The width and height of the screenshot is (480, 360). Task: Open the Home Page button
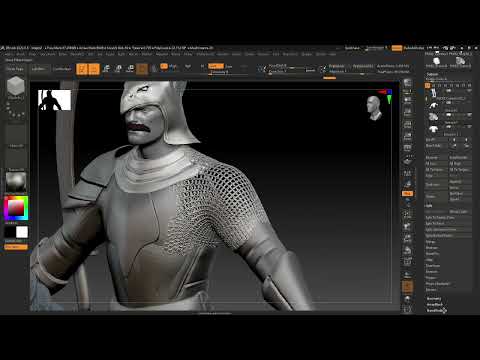pyautogui.click(x=15, y=69)
